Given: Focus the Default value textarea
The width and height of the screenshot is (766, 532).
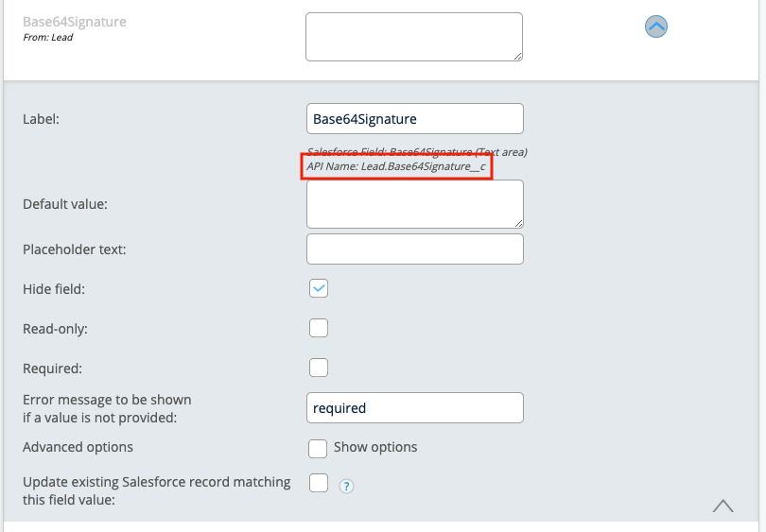Looking at the screenshot, I should click(x=414, y=203).
